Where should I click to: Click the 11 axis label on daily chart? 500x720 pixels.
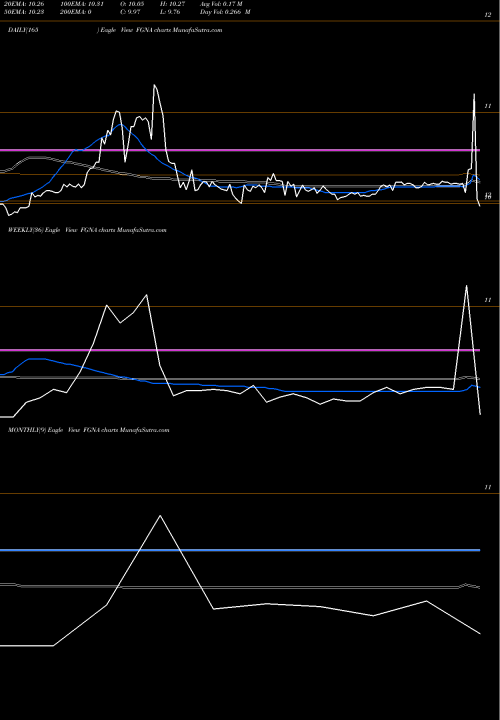(x=488, y=106)
